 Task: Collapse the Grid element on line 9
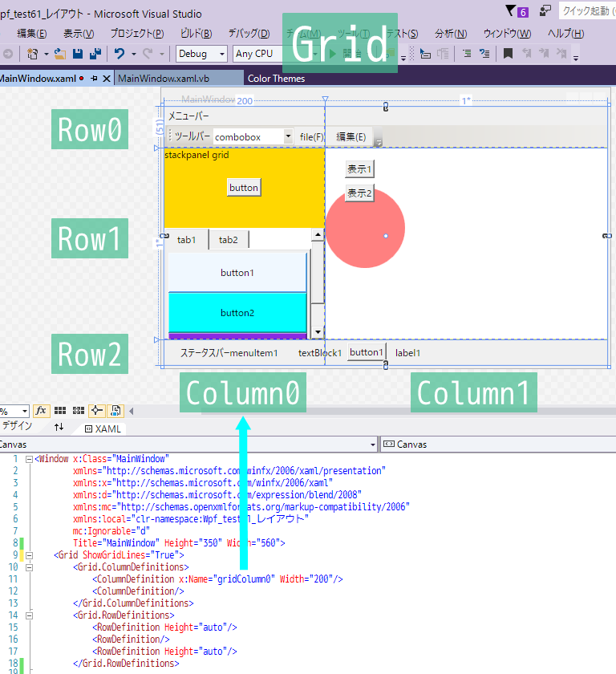pos(29,555)
